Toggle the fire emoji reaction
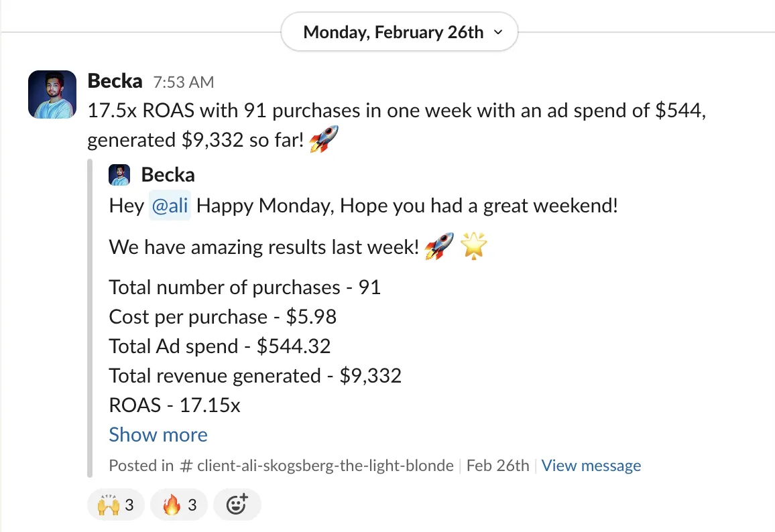This screenshot has height=532, width=775. [179, 505]
